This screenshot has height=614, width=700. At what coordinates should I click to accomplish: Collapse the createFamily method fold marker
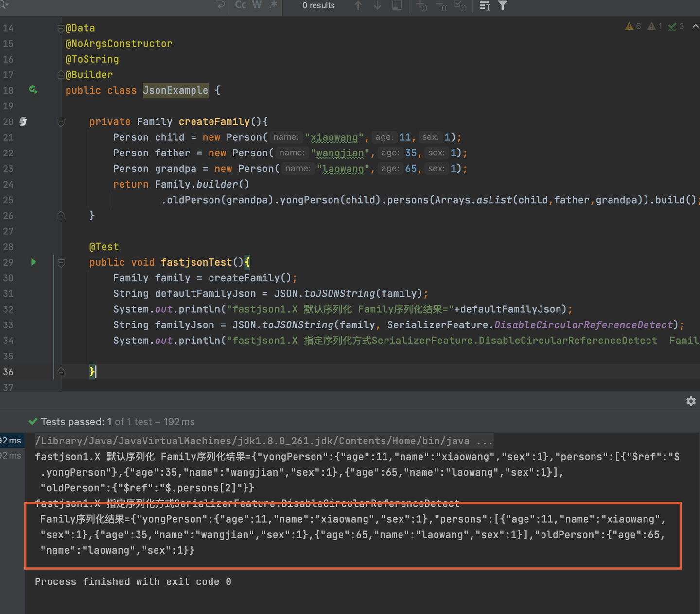[x=61, y=122]
